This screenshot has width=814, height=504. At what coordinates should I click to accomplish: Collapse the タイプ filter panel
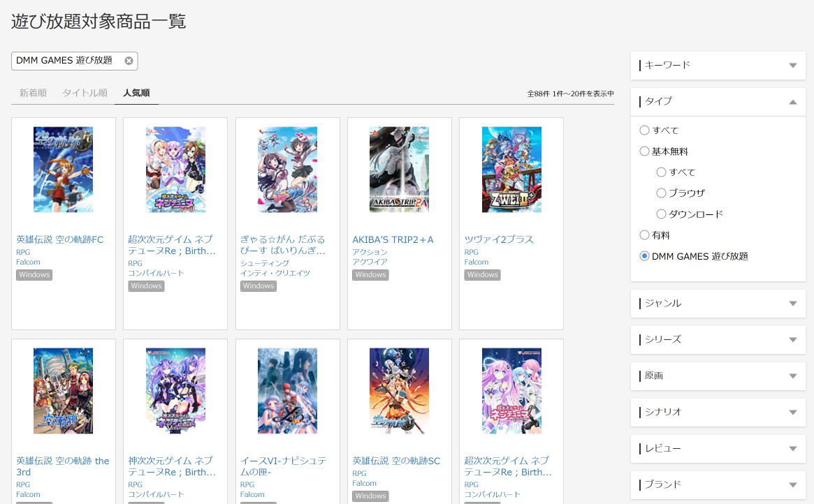click(718, 102)
